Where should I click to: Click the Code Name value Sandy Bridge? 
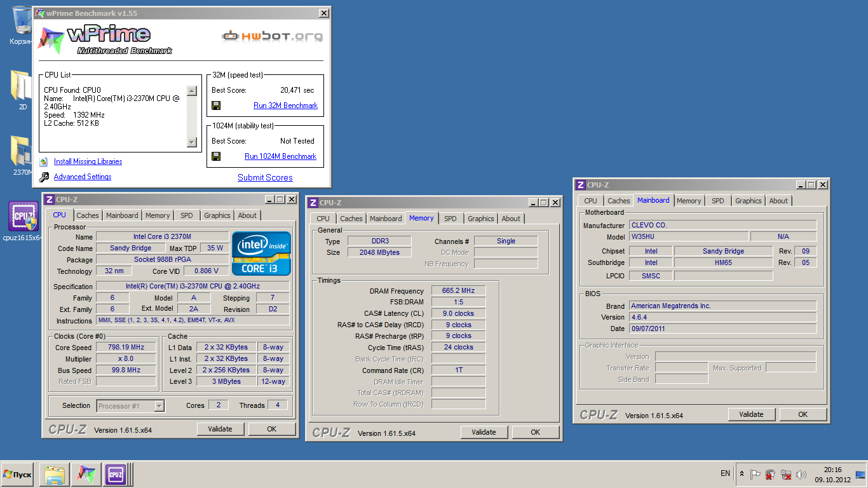point(131,248)
